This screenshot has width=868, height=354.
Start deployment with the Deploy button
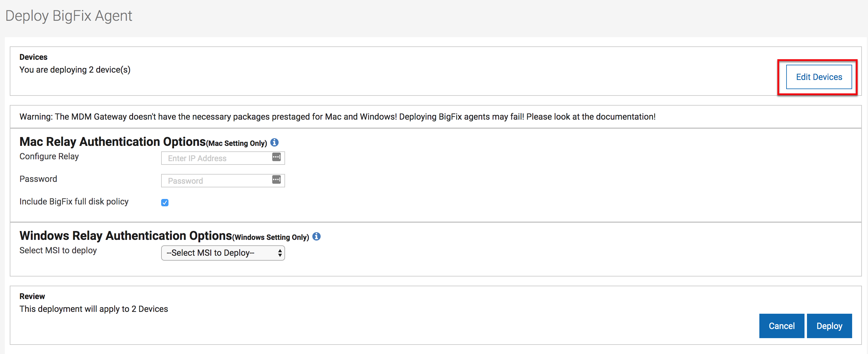(x=829, y=326)
